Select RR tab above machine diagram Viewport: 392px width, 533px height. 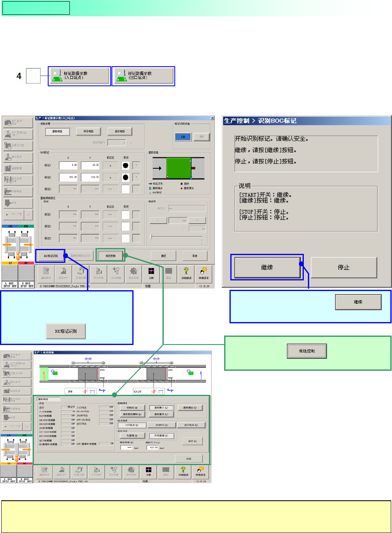pyautogui.click(x=26, y=226)
